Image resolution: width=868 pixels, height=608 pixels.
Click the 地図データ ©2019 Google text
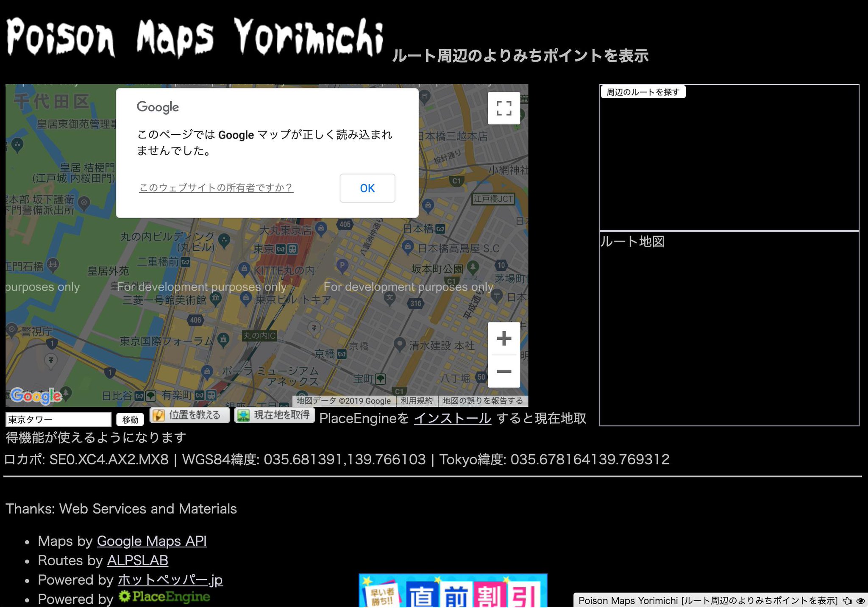click(343, 401)
